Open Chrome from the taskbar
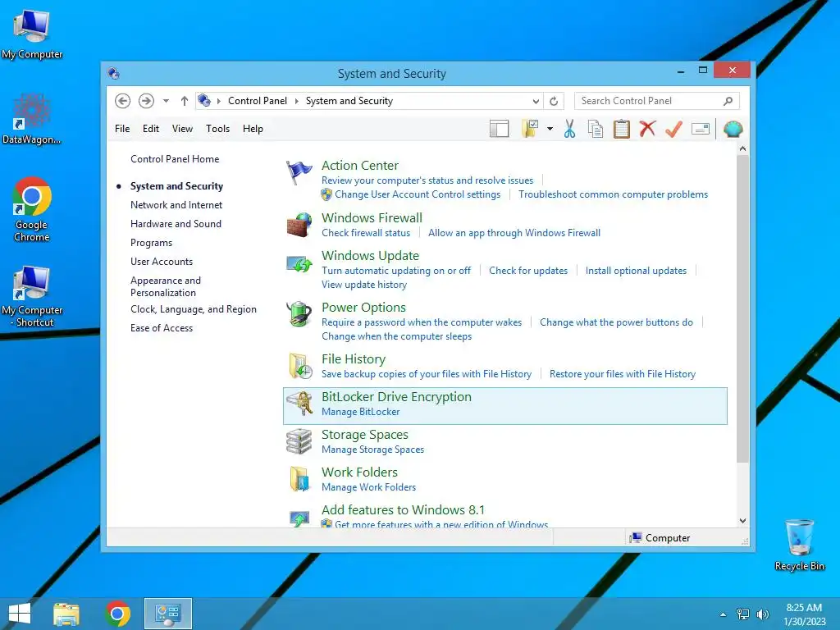This screenshot has height=630, width=840. click(x=118, y=614)
